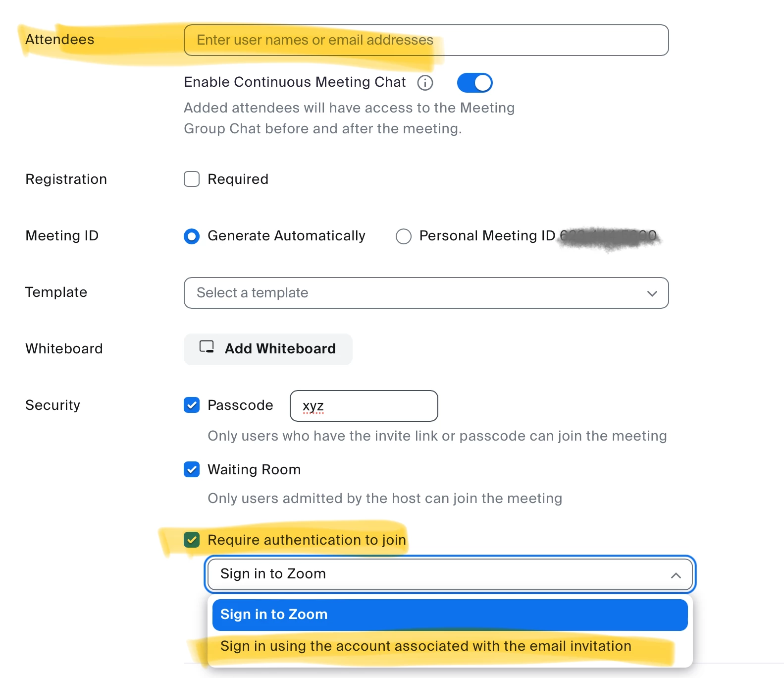This screenshot has height=678, width=784.
Task: Choose Sign in to Zoom option
Action: point(450,615)
